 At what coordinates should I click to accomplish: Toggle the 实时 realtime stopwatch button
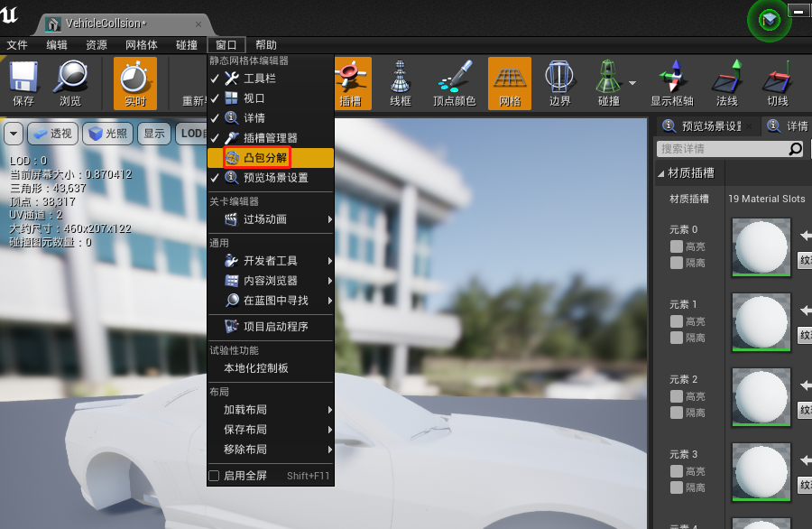135,83
